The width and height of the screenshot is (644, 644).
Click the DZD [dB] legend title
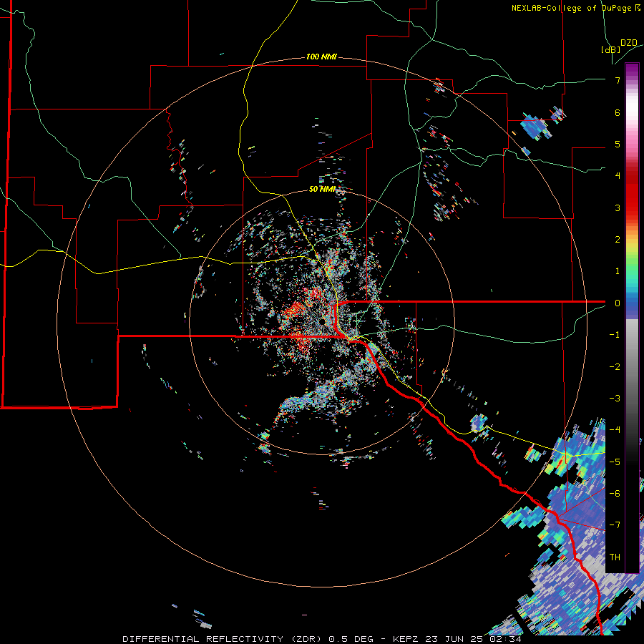point(620,46)
